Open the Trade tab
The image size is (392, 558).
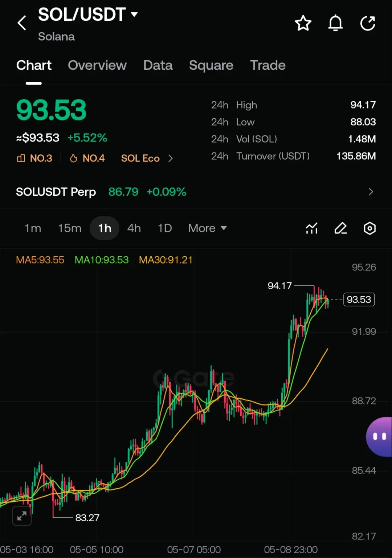[x=268, y=65]
